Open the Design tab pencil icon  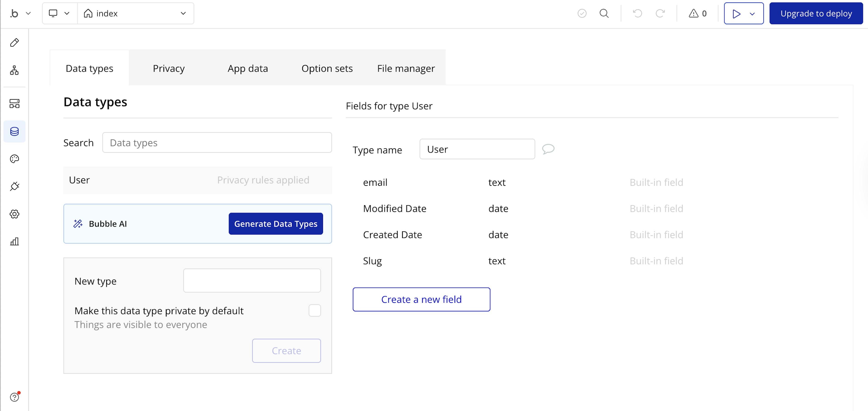14,42
